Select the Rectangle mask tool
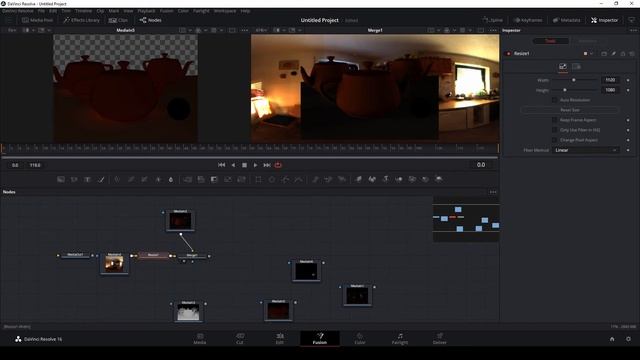This screenshot has height=360, width=640. pos(258,179)
